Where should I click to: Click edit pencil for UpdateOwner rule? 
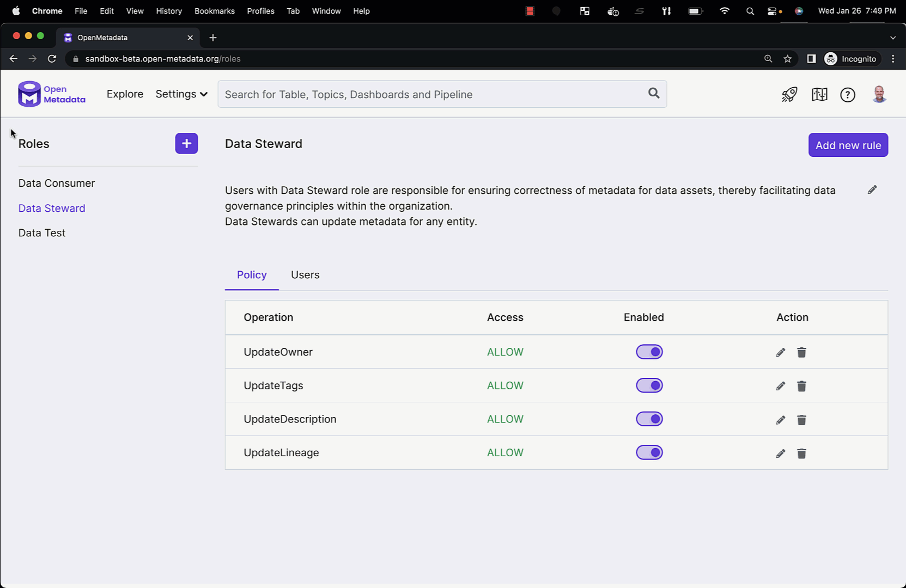[x=780, y=352]
